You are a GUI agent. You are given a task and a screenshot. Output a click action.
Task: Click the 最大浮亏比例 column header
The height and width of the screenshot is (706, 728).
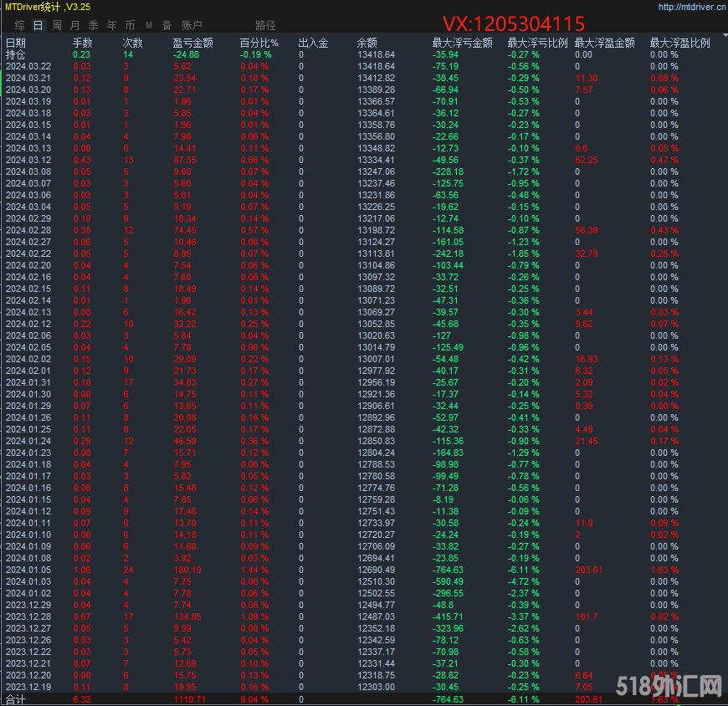point(538,43)
